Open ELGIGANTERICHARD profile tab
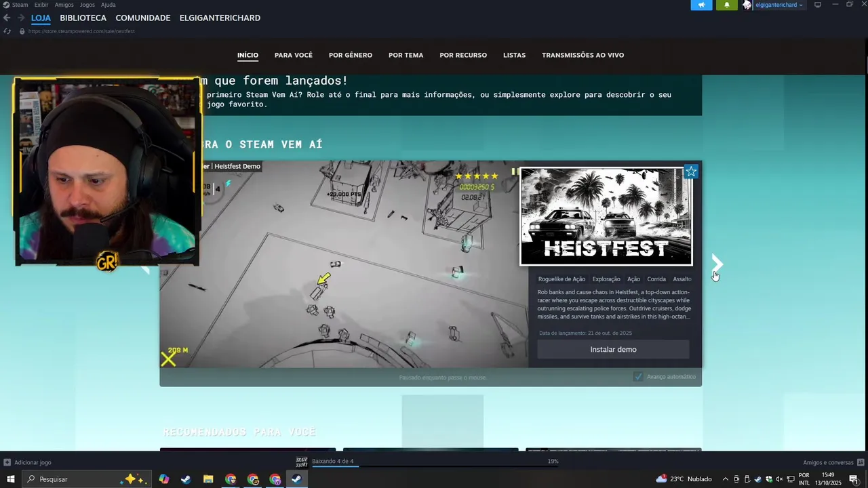The width and height of the screenshot is (868, 488). (x=220, y=18)
